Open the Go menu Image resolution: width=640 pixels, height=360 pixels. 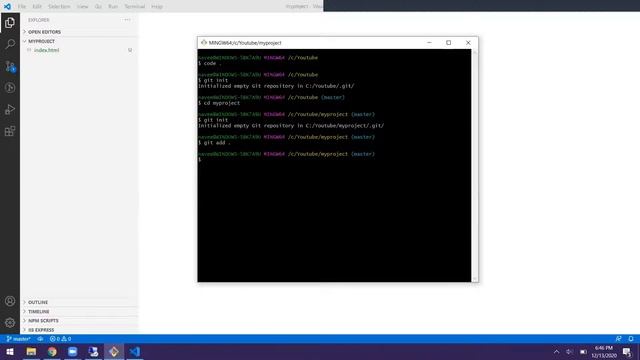coord(98,7)
